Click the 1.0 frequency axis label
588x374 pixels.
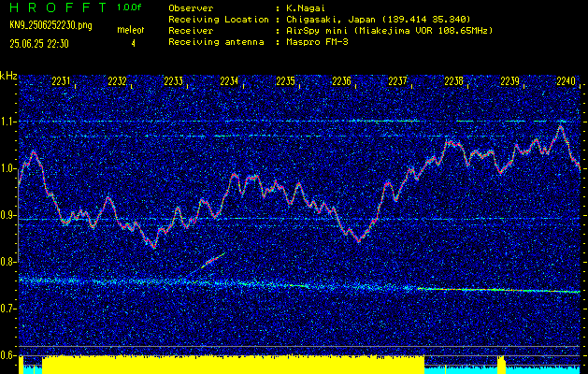[7, 169]
